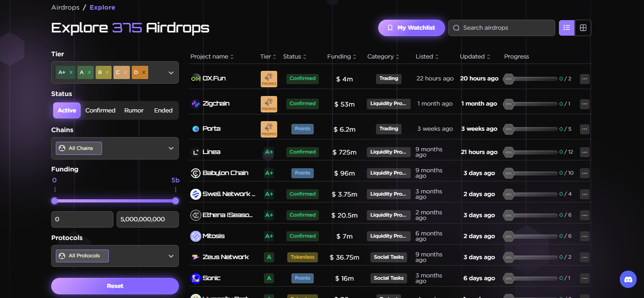Click the Tokenless badge for Zeus Network

(302, 257)
